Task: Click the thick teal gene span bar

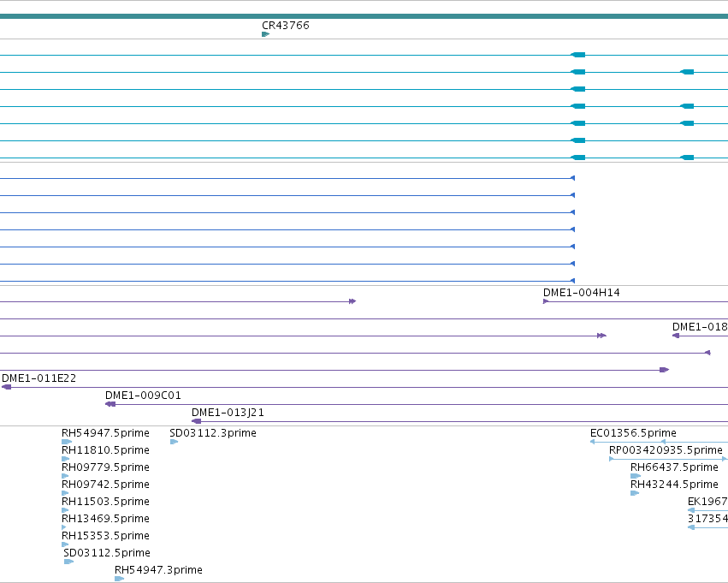Action: [x=364, y=17]
